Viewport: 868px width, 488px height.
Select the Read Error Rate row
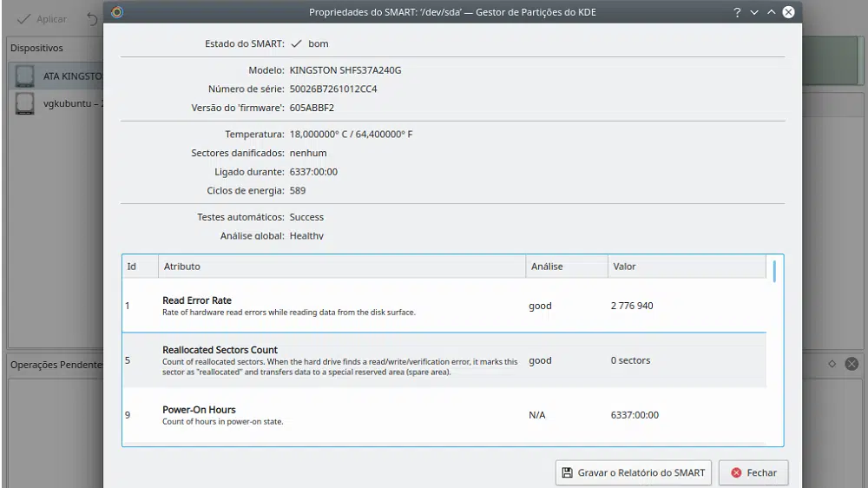tap(444, 306)
